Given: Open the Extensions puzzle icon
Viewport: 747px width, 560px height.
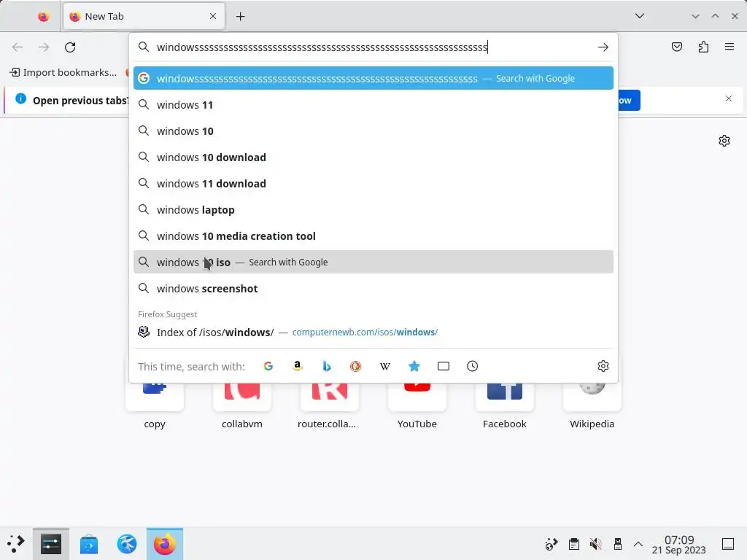Looking at the screenshot, I should click(x=703, y=47).
